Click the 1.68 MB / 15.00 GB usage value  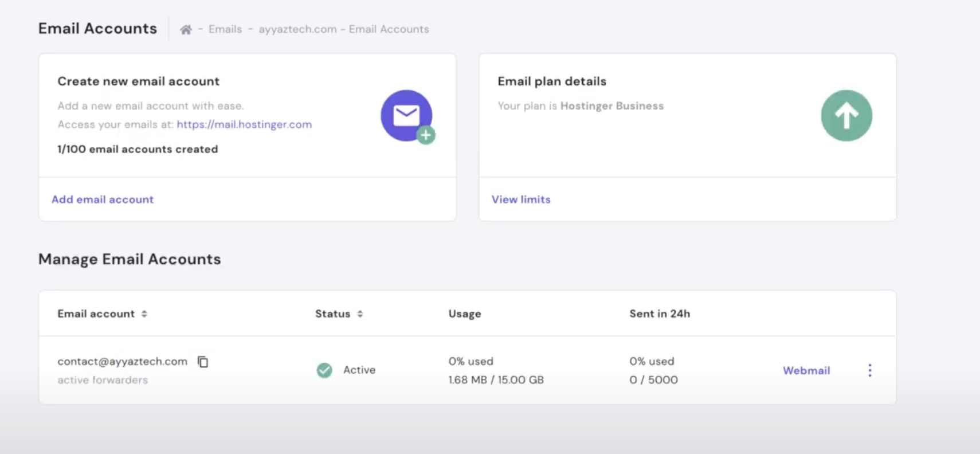point(496,380)
